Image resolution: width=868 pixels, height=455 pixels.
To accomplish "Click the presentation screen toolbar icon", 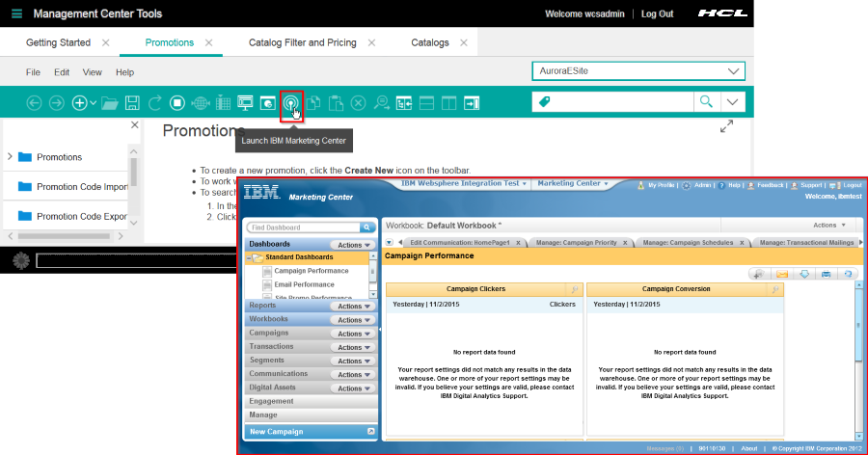I will coord(245,103).
